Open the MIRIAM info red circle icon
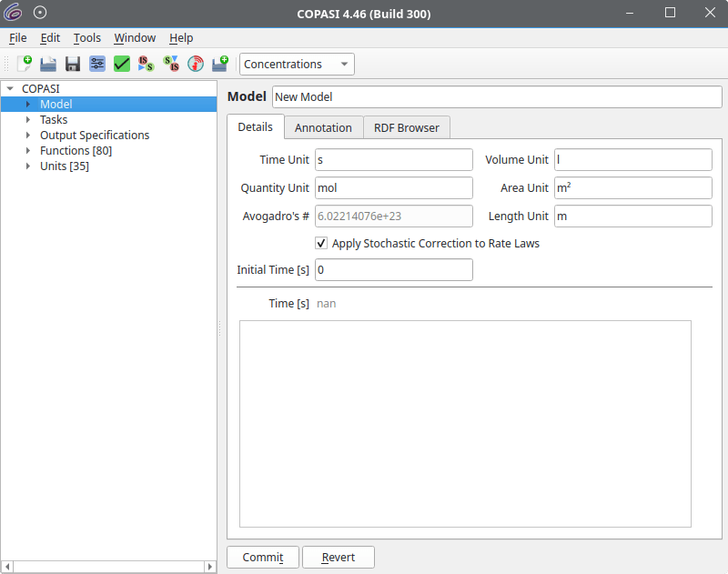The height and width of the screenshot is (574, 728). coord(196,64)
